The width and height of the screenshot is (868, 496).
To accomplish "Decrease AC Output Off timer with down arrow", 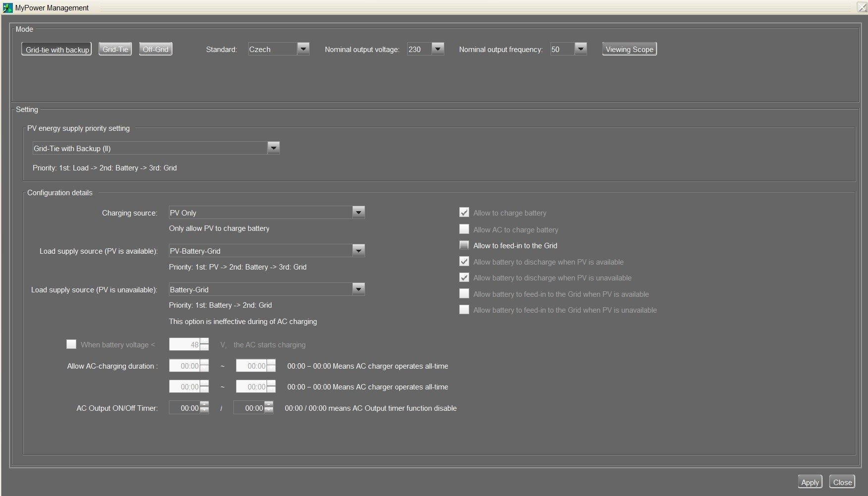I will pyautogui.click(x=269, y=411).
